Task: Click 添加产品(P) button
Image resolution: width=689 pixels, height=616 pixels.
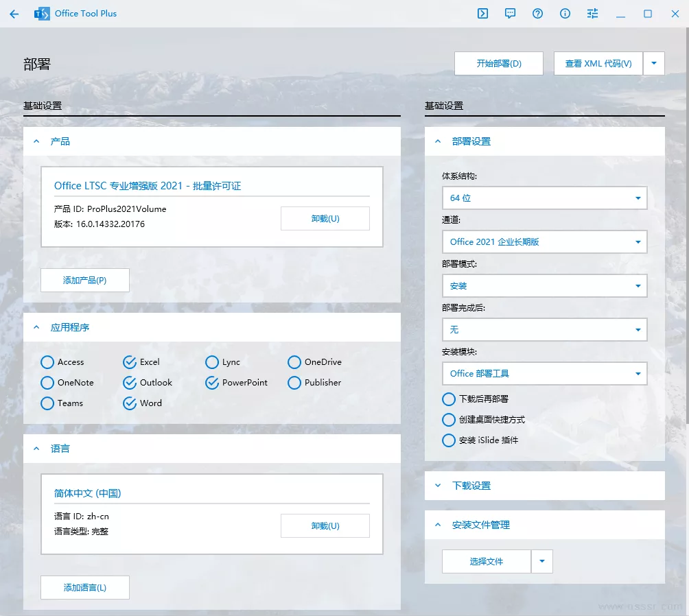Action: [x=85, y=281]
